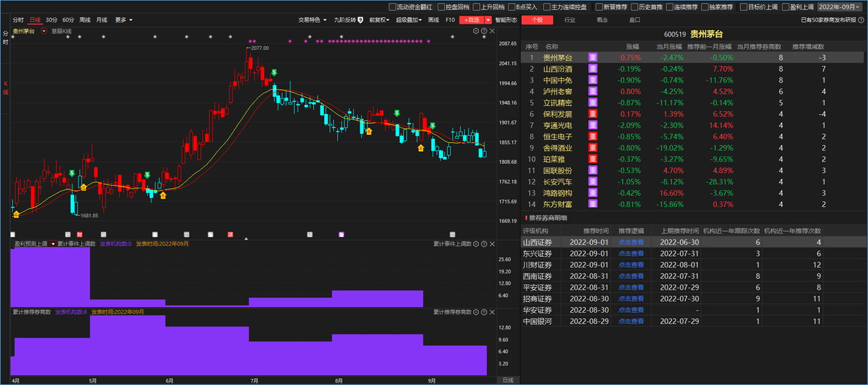
Task: Expand the 更多 period dropdown
Action: (x=124, y=20)
